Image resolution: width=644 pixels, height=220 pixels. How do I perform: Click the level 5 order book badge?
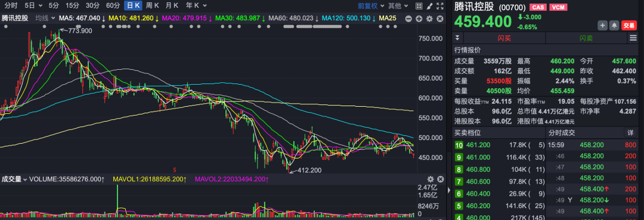pyautogui.click(x=459, y=206)
